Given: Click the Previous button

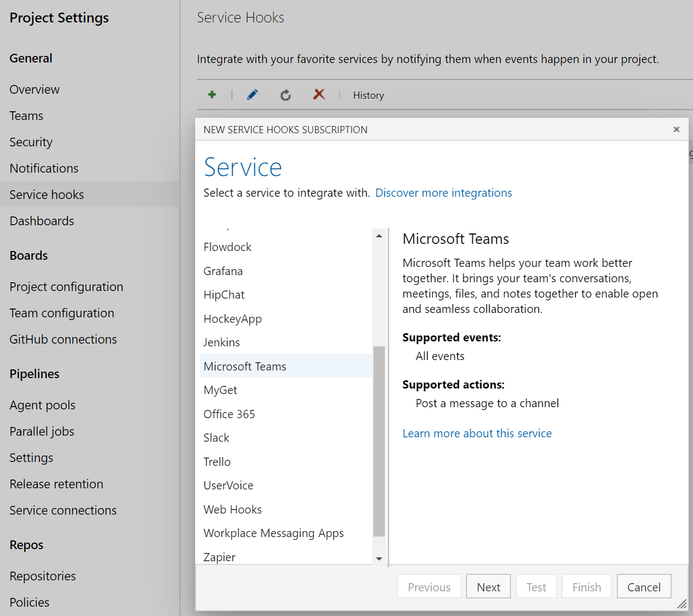Looking at the screenshot, I should pyautogui.click(x=429, y=586).
